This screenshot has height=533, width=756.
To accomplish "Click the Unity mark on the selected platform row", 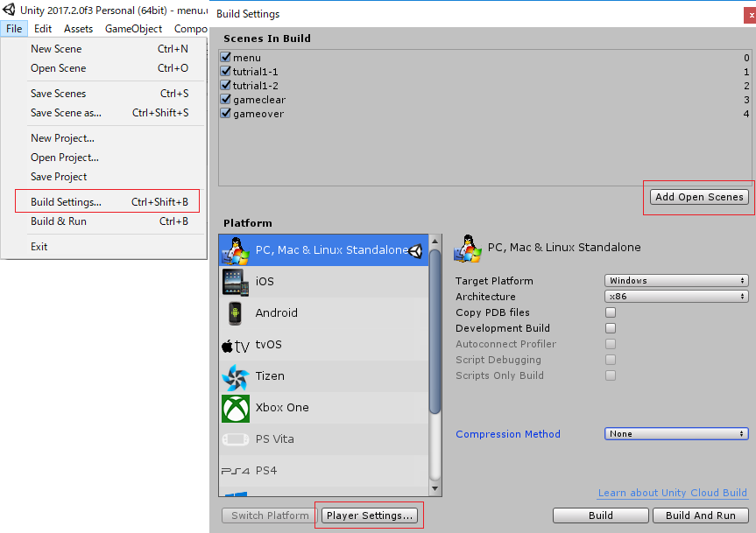I will coord(415,250).
